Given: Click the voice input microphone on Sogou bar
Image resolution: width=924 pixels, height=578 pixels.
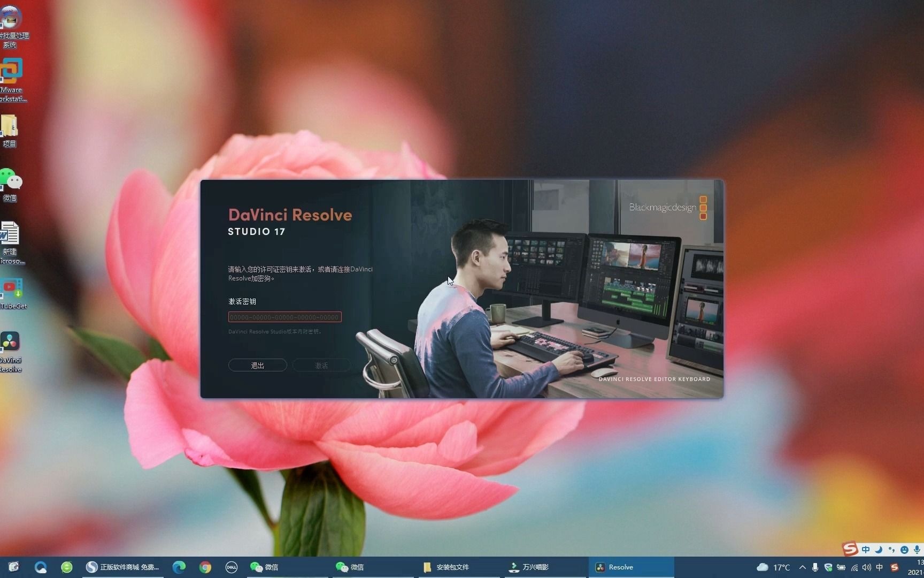Looking at the screenshot, I should (917, 550).
